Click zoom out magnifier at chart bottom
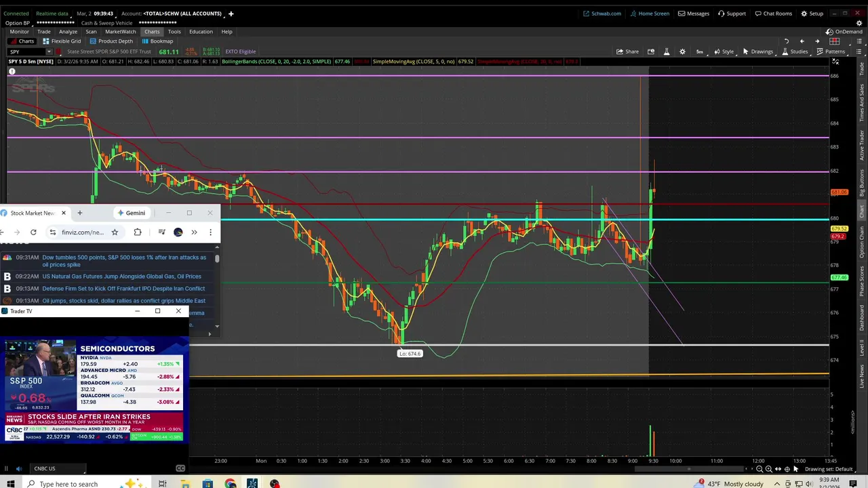 tap(759, 469)
